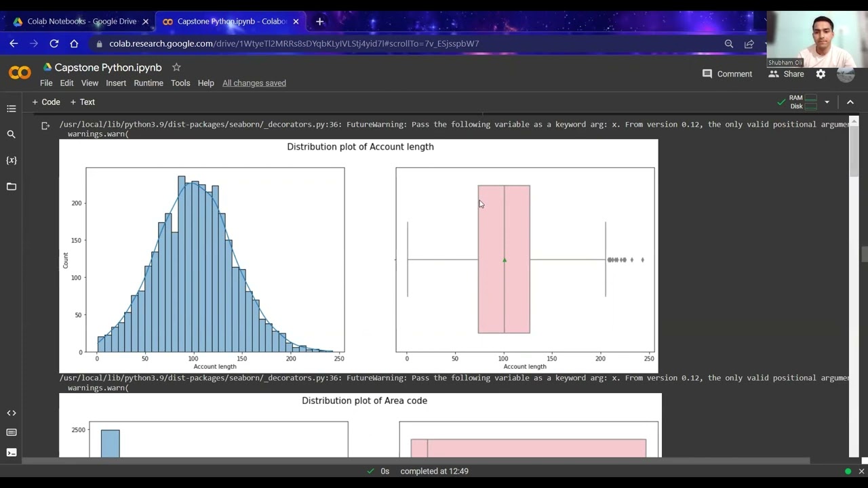Image resolution: width=868 pixels, height=488 pixels.
Task: Click the horizontal scrollbar at bottom
Action: click(x=416, y=461)
